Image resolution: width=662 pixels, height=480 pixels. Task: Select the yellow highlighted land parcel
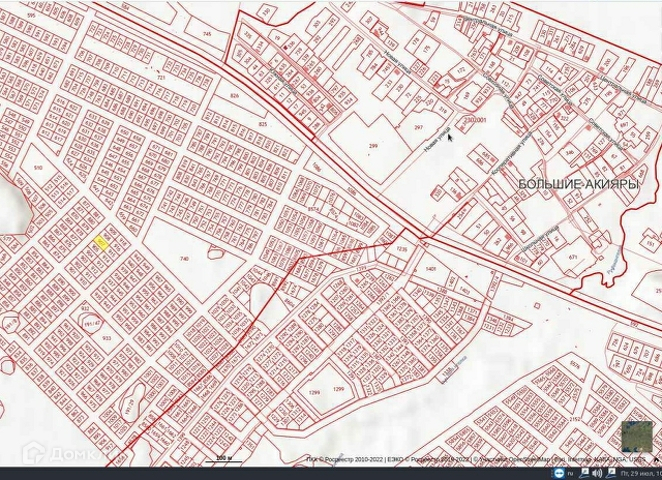pyautogui.click(x=101, y=242)
